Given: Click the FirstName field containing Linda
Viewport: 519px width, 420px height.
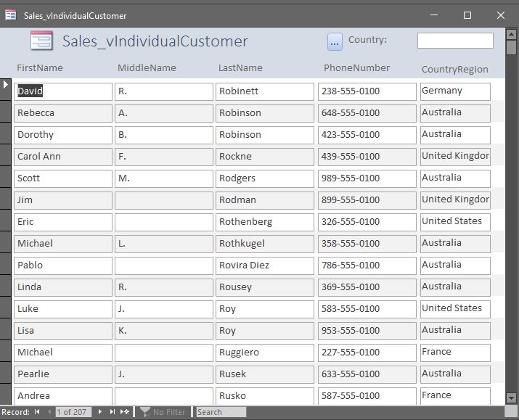Looking at the screenshot, I should point(63,287).
